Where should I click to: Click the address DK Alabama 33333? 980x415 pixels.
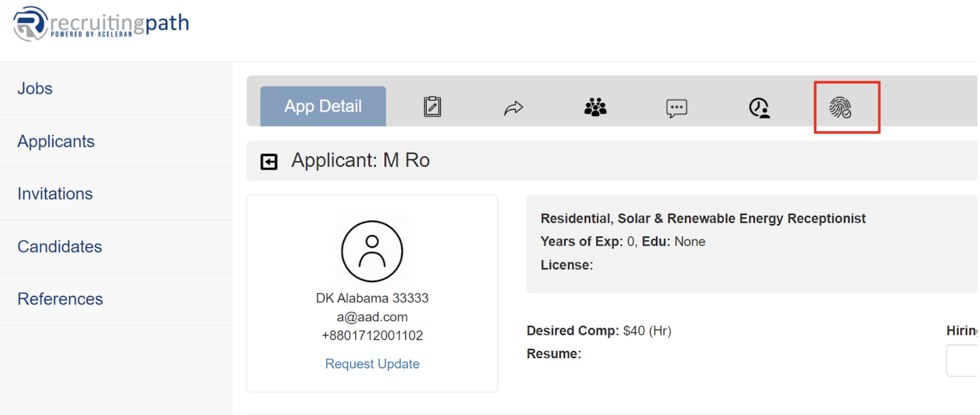[372, 298]
